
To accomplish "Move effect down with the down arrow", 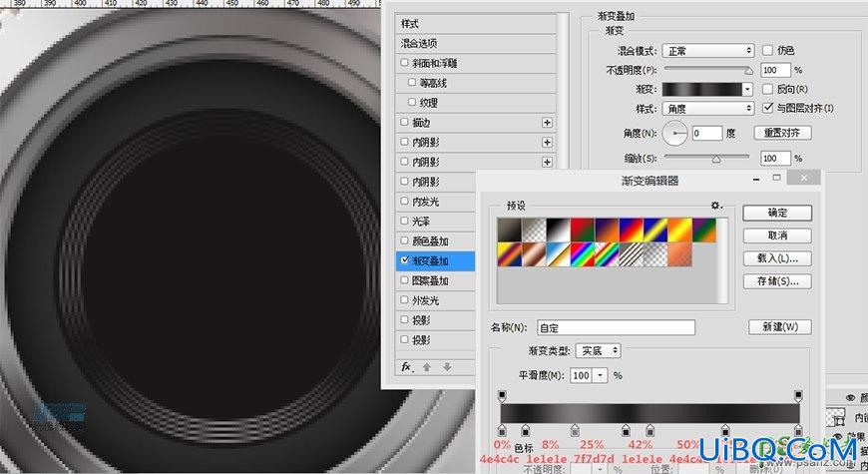I will (447, 367).
